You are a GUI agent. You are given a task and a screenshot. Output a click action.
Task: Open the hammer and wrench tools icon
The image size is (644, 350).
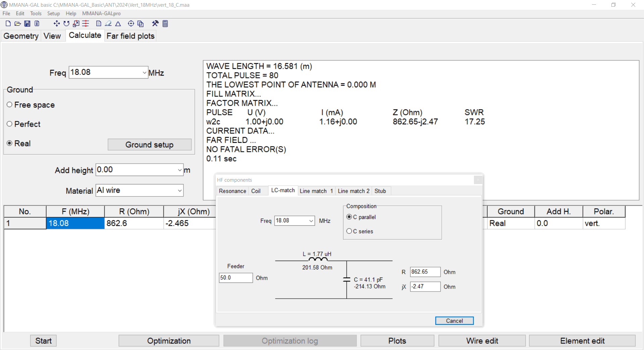[x=155, y=24]
